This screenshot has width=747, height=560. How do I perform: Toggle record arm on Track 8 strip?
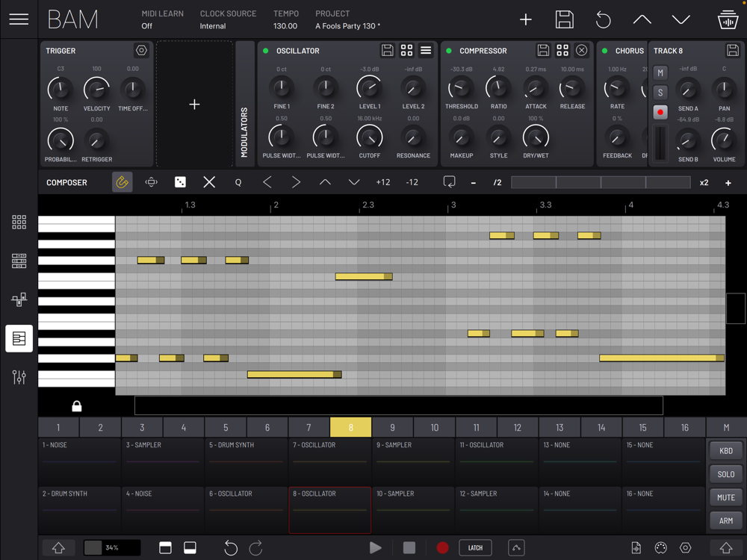(660, 113)
